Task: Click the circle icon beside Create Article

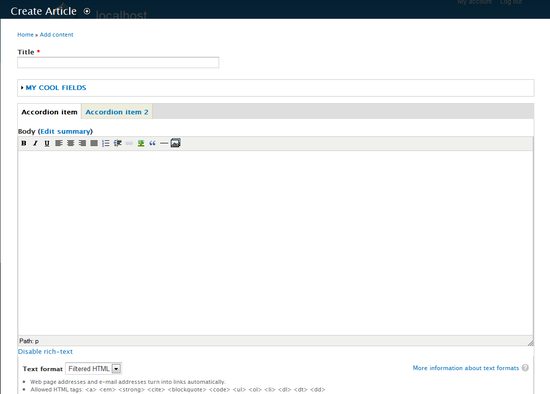Action: point(87,11)
